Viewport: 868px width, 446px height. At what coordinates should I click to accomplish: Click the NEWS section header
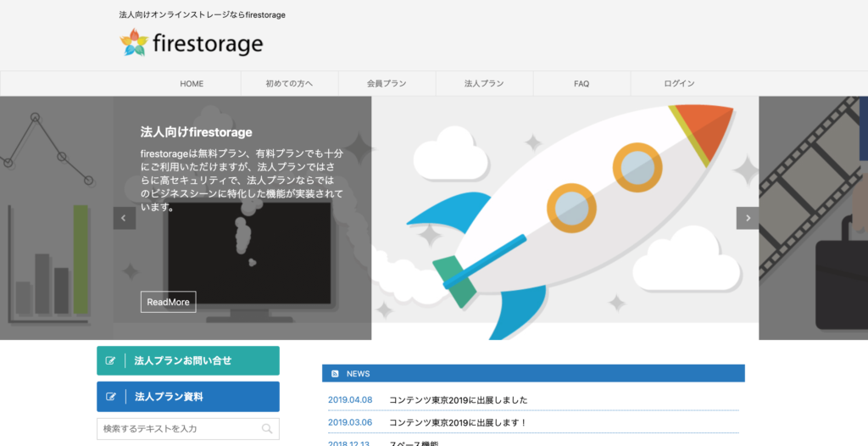(x=533, y=373)
